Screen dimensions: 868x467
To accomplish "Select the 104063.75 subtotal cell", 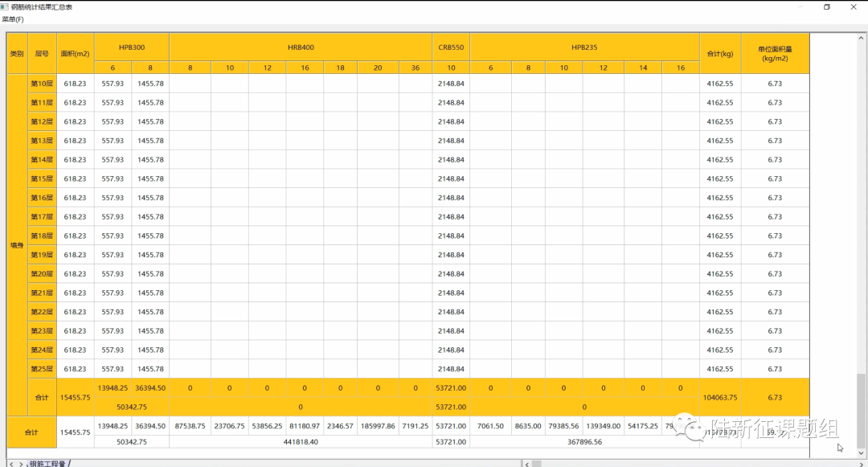I will click(x=720, y=397).
